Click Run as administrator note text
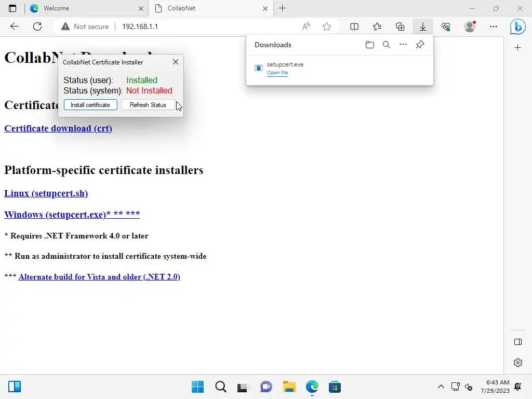The image size is (532, 399). pyautogui.click(x=105, y=256)
